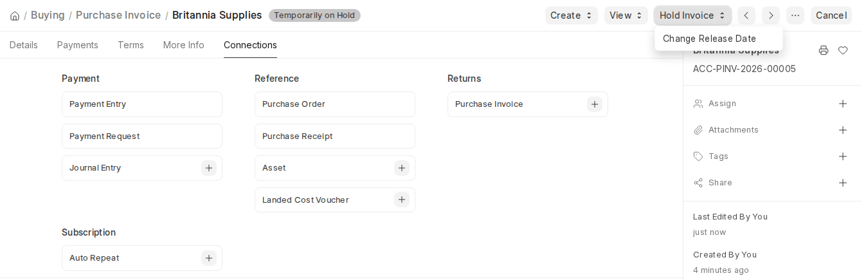Image resolution: width=868 pixels, height=280 pixels.
Task: Go to next document arrow
Action: pos(771,15)
